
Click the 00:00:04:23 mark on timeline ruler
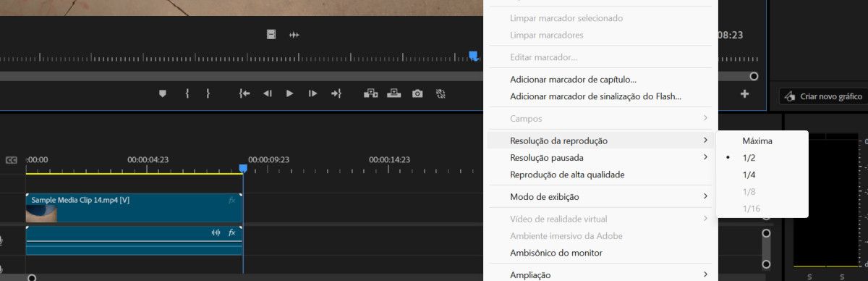coord(148,159)
